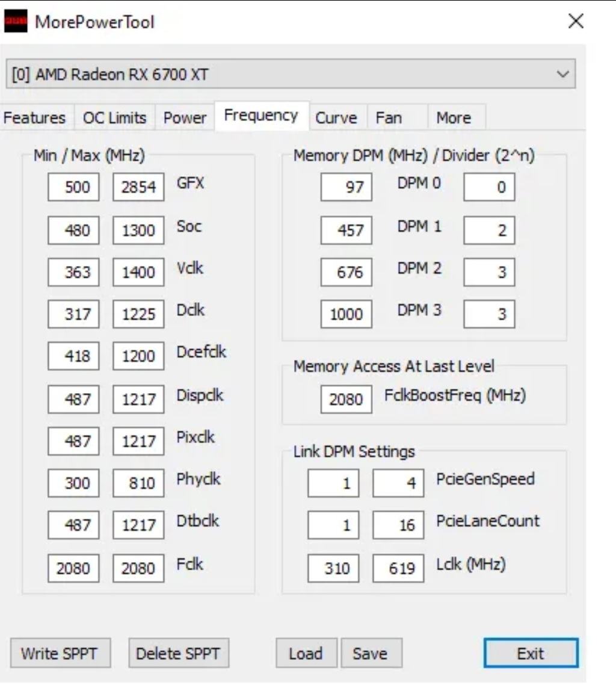The height and width of the screenshot is (688, 616).
Task: Click the PcieGenSpeed minimum field
Action: (333, 483)
